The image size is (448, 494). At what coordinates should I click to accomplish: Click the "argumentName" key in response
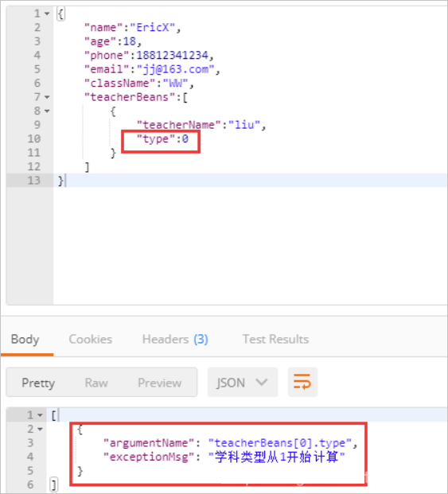tap(149, 443)
